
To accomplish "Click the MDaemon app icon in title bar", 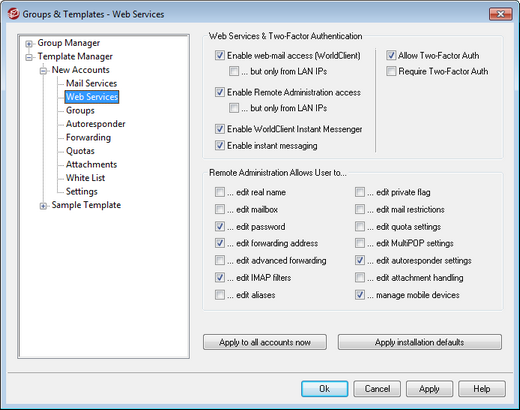I will 13,14.
